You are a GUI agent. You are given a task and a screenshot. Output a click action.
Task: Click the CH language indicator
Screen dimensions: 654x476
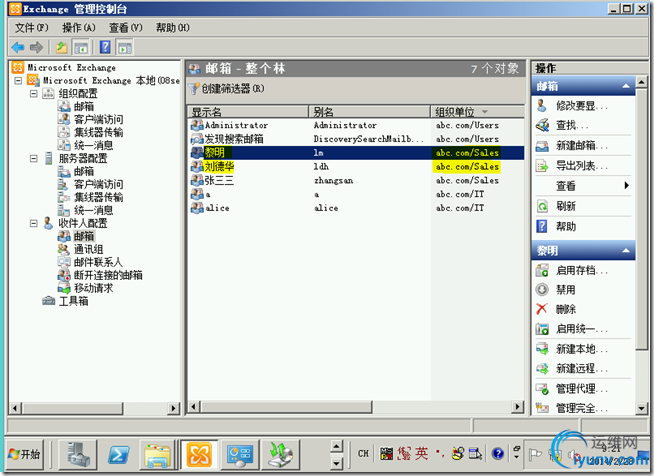pyautogui.click(x=363, y=453)
